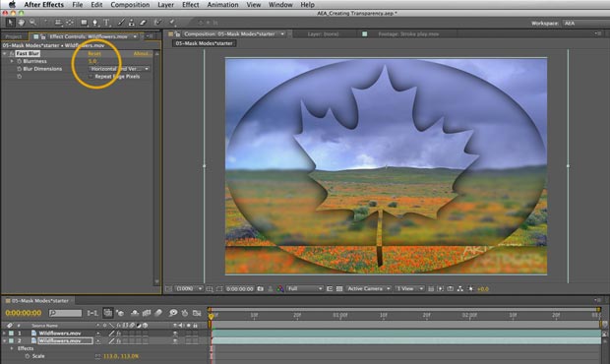Select the Clone Stamp tool
The image size is (610, 364).
[132, 23]
